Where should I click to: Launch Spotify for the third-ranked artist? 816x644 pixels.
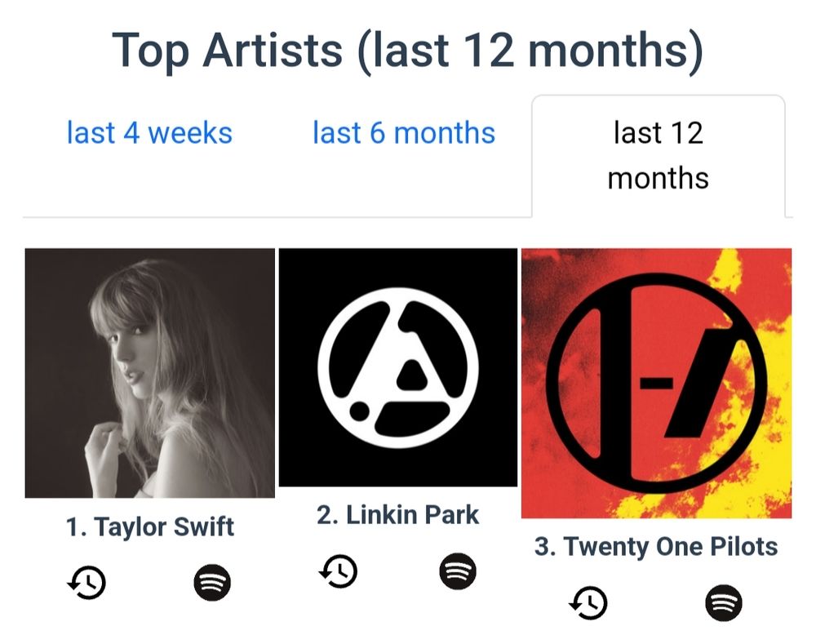[722, 602]
